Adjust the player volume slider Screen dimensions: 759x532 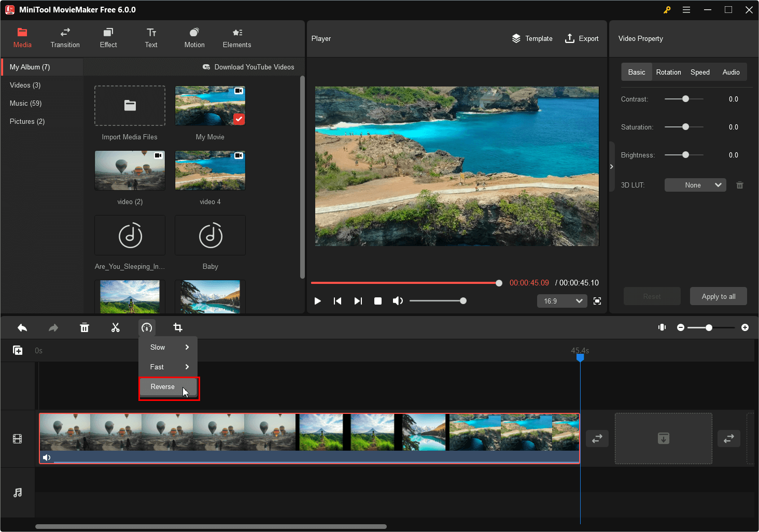(x=438, y=301)
